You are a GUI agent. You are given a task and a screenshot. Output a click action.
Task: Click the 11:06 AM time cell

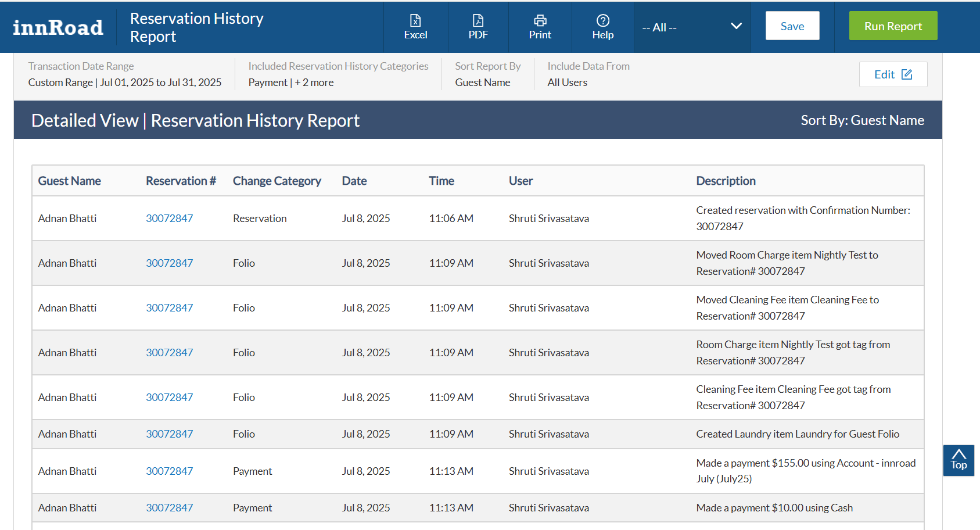(x=451, y=219)
